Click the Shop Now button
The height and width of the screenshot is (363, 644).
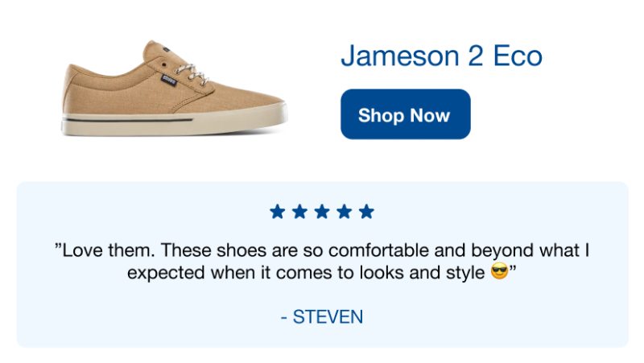point(406,114)
